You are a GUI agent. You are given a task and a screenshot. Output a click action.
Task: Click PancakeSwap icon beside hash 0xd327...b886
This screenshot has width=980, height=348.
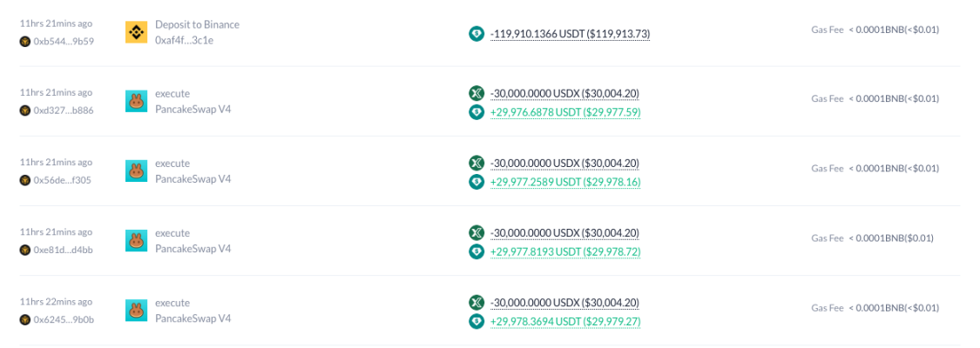pyautogui.click(x=136, y=101)
